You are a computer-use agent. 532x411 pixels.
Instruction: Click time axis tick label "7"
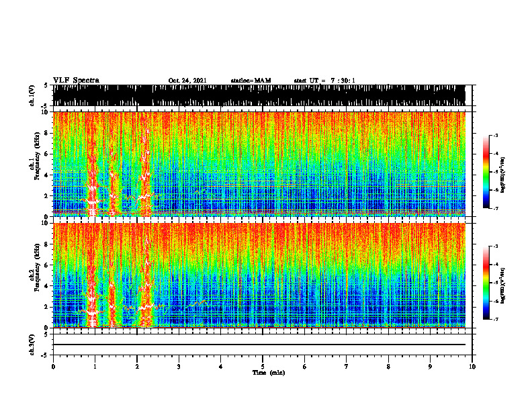(347, 367)
